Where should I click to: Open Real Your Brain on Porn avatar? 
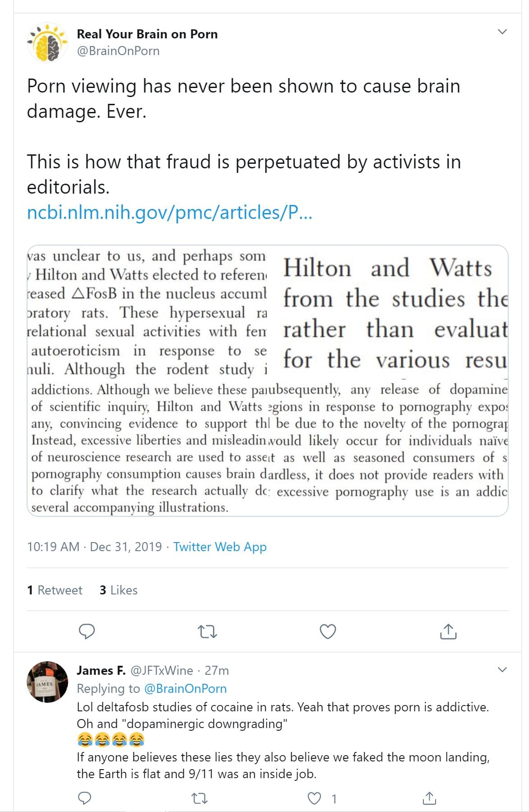tap(47, 42)
